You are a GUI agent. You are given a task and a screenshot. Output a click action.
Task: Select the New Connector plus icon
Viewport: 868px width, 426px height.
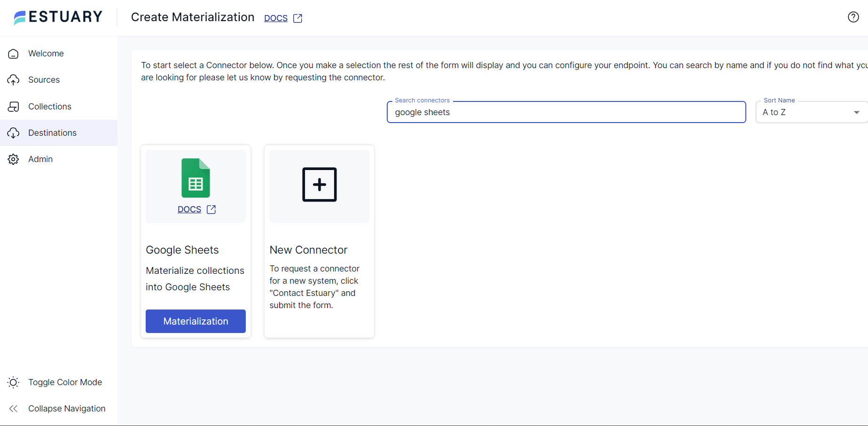point(319,185)
